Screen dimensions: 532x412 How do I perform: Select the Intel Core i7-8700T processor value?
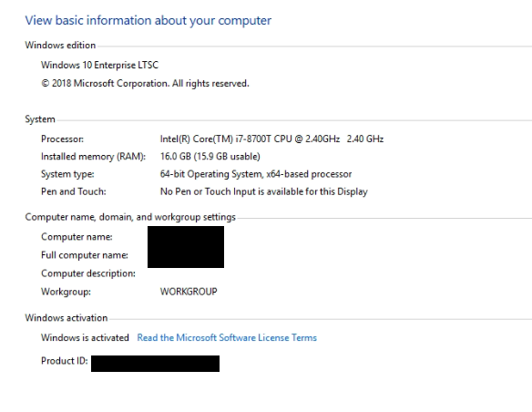(x=271, y=139)
